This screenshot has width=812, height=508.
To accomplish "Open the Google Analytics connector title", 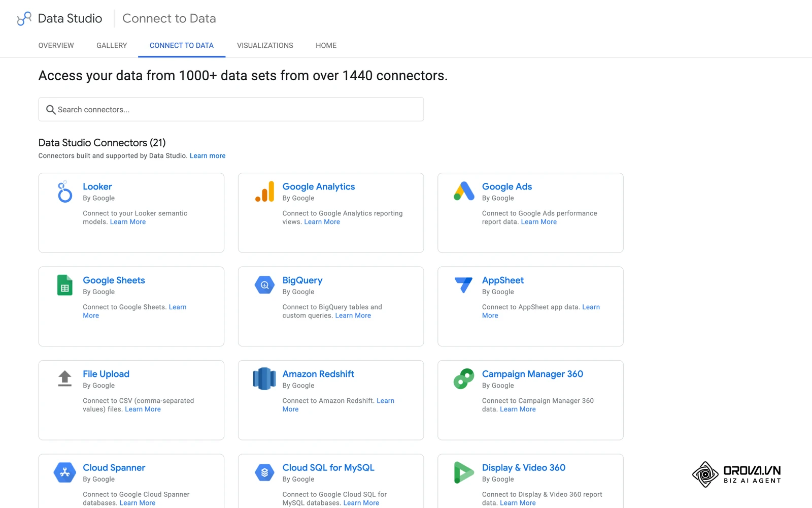I will (319, 186).
